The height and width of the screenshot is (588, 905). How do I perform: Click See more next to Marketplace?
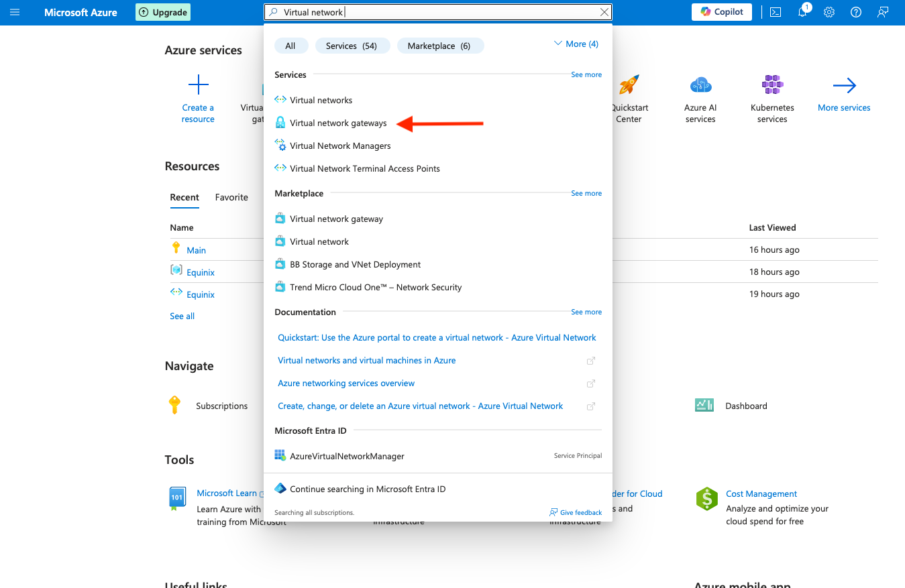click(x=586, y=193)
